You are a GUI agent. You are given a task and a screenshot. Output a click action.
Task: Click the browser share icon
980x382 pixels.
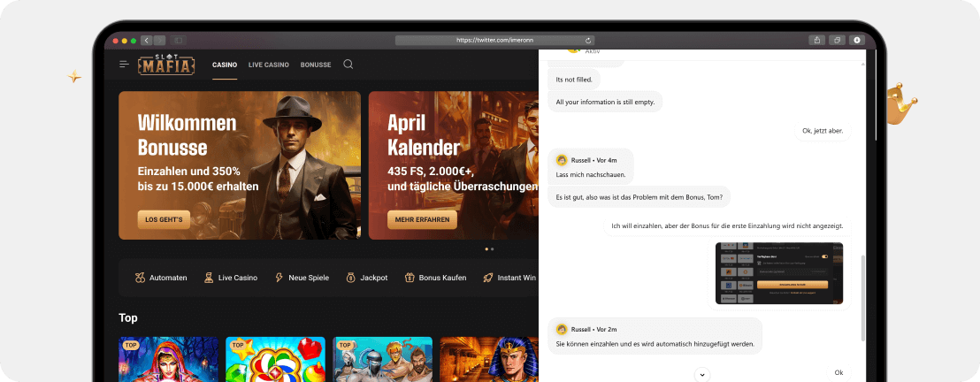point(815,40)
